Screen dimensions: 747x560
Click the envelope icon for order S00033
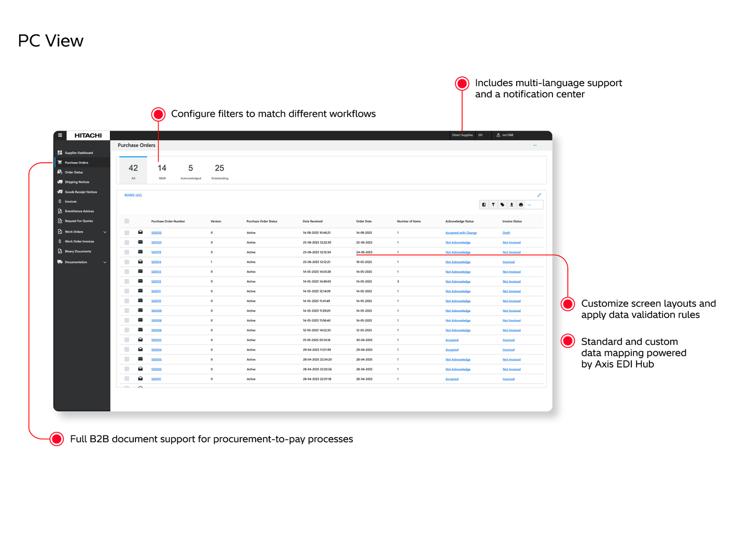(x=140, y=232)
